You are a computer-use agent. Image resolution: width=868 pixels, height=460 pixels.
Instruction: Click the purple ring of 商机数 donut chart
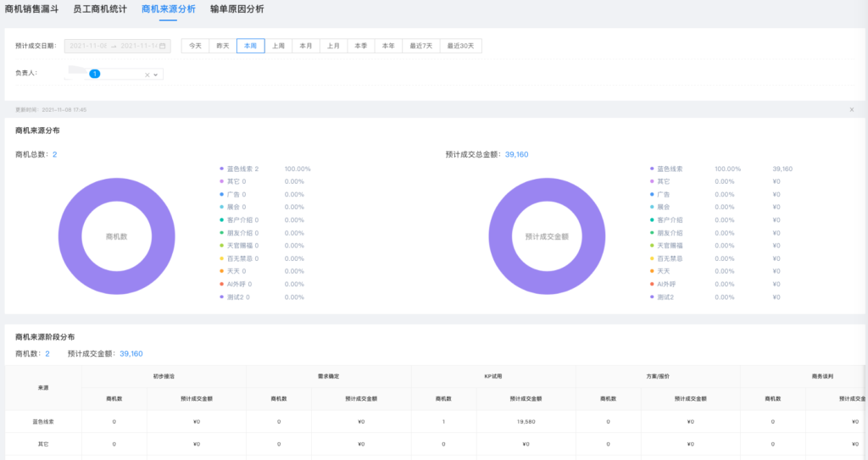pos(68,237)
